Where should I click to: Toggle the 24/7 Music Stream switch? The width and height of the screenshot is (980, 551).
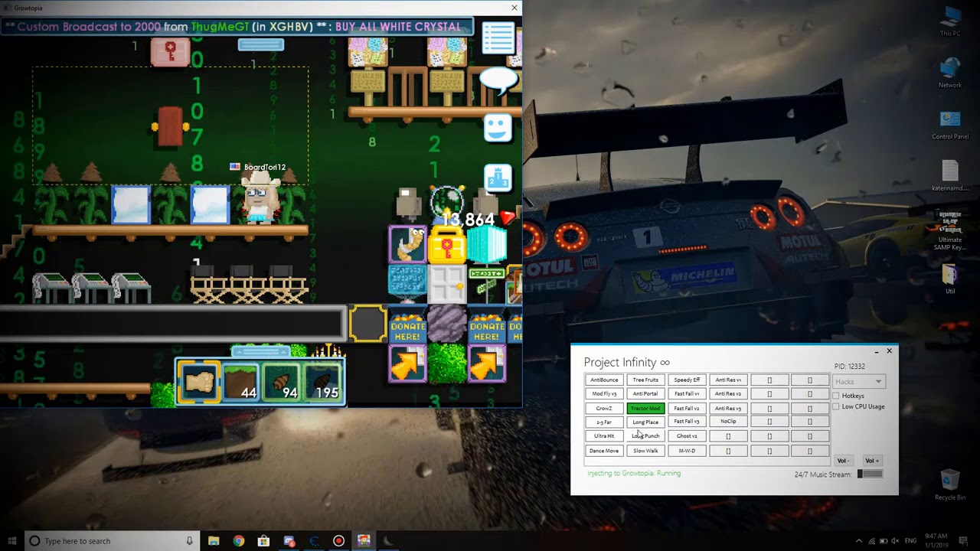tap(870, 474)
